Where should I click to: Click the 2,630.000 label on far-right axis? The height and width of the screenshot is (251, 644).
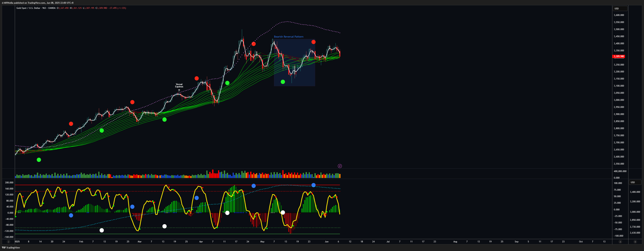point(635,233)
